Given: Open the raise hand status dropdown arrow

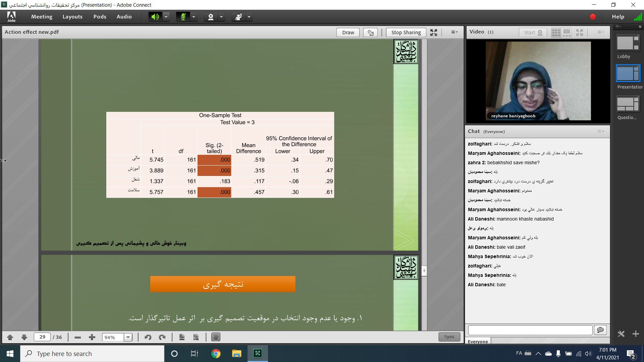Looking at the screenshot, I should 249,17.
